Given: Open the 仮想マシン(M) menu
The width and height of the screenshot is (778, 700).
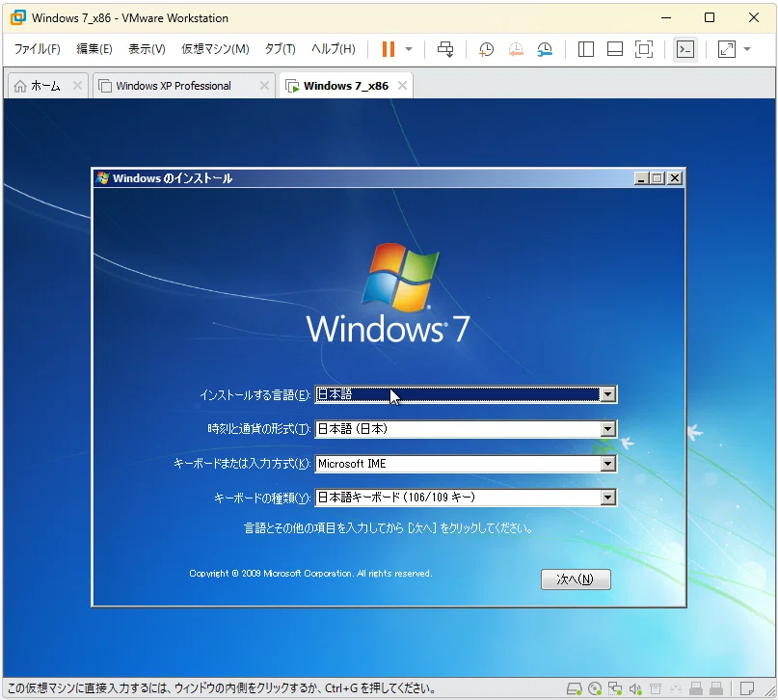Looking at the screenshot, I should 215,49.
